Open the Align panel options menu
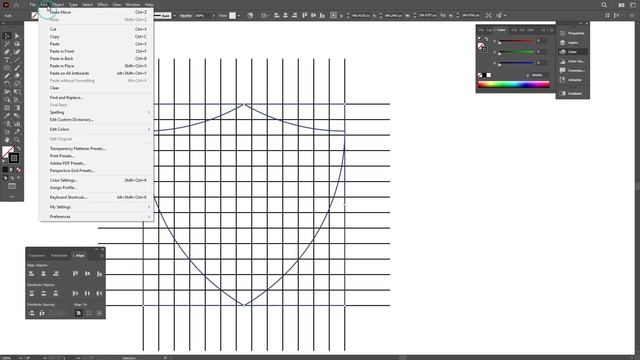 click(102, 256)
